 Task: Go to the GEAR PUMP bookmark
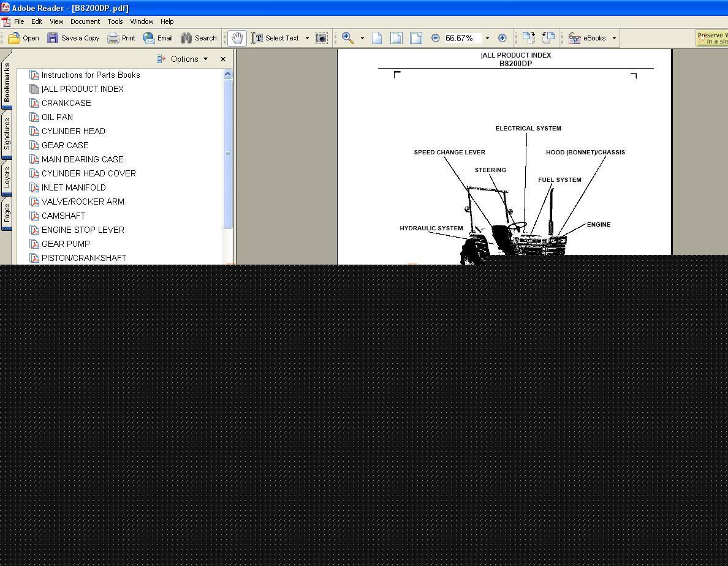tap(66, 244)
